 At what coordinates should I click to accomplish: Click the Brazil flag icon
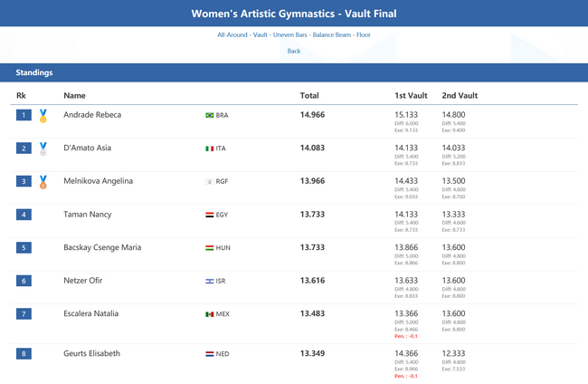210,115
